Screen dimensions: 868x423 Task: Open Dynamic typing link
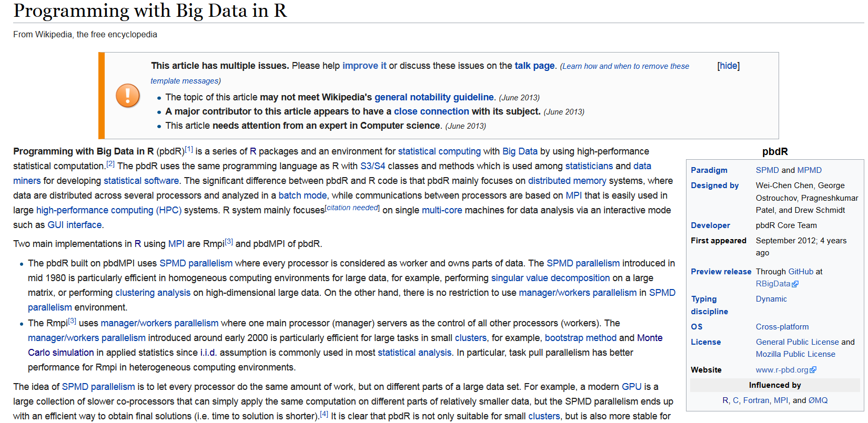pyautogui.click(x=771, y=299)
